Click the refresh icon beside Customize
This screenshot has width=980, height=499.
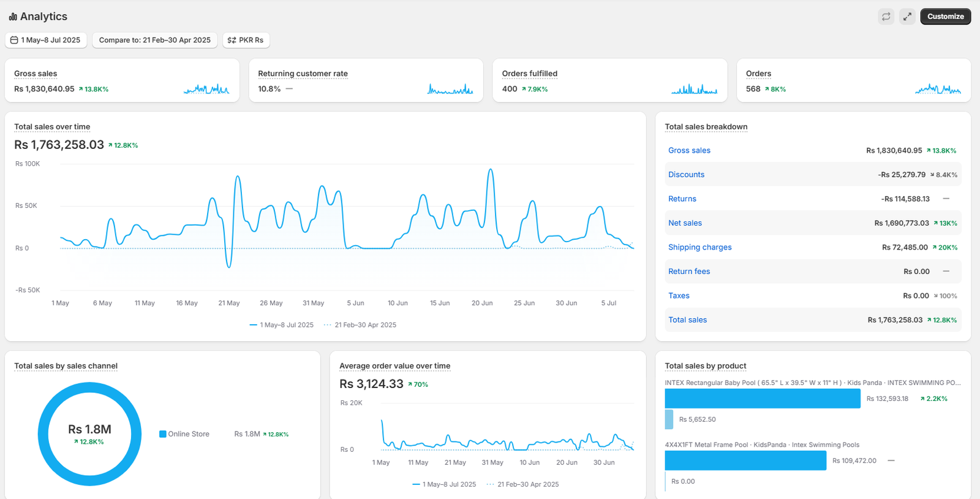pos(886,17)
